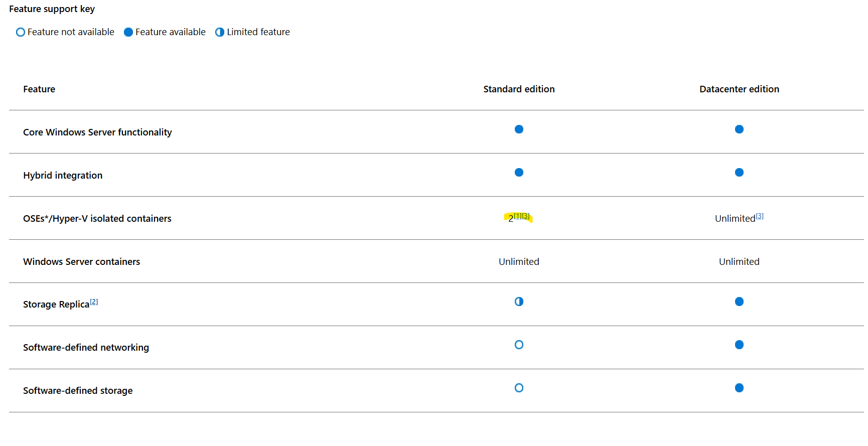Click filled dot for Software-defined storage Datacenter
Viewport: 868px width, 446px height.
point(739,388)
